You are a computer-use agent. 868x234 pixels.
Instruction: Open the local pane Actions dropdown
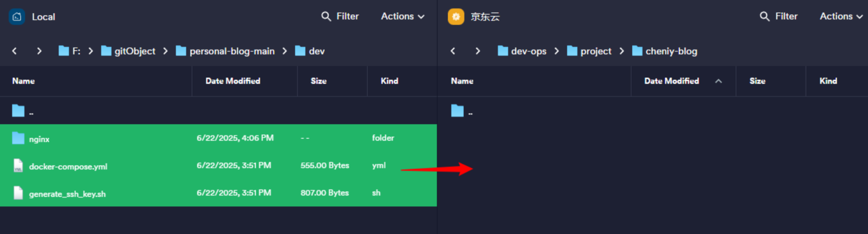[402, 16]
